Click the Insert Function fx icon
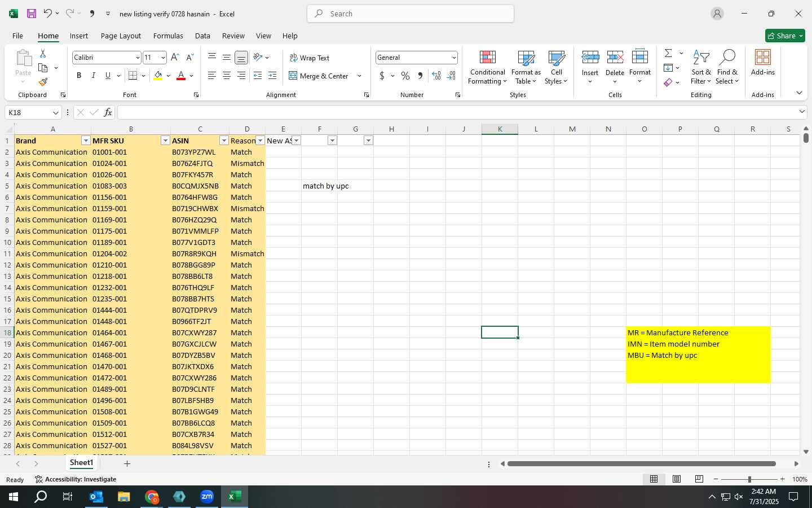 (x=108, y=112)
